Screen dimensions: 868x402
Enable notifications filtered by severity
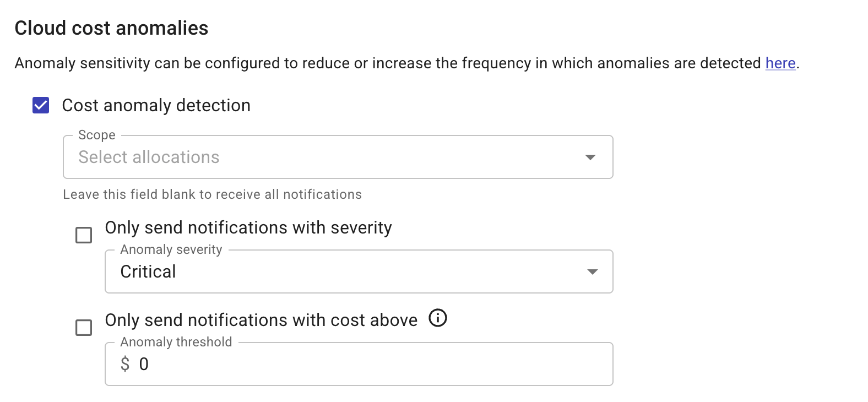coord(84,235)
